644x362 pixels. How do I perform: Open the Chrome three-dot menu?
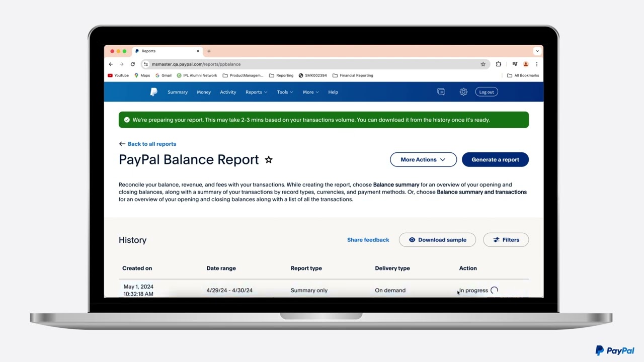click(537, 64)
